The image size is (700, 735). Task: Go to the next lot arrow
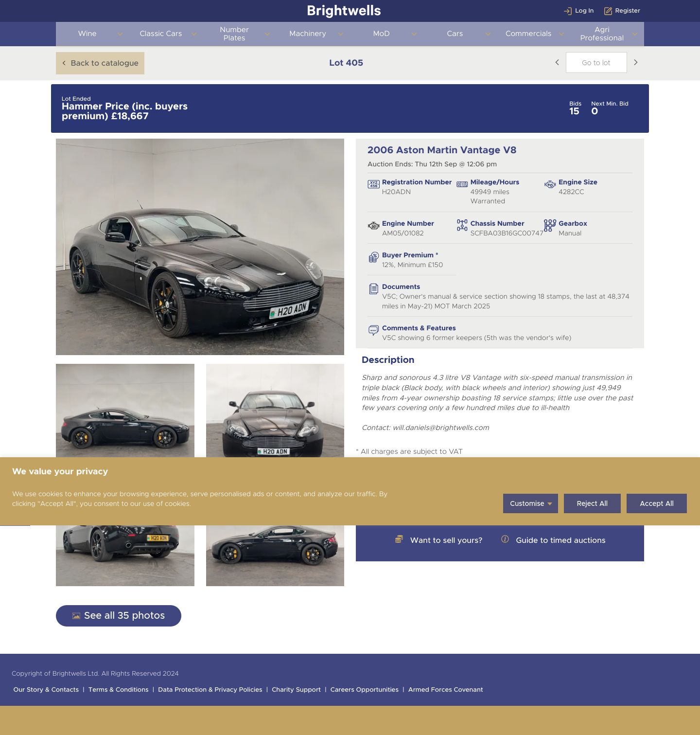(635, 62)
